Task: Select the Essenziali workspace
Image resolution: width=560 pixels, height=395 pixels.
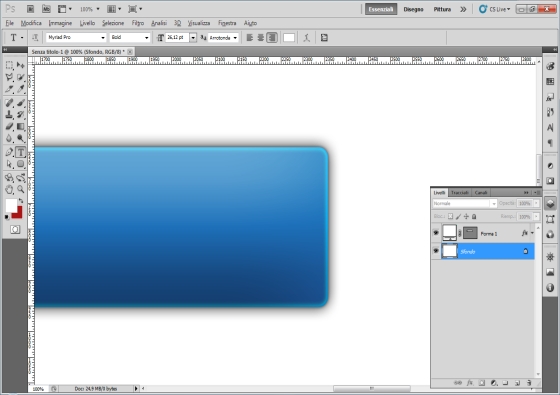Action: (x=381, y=9)
